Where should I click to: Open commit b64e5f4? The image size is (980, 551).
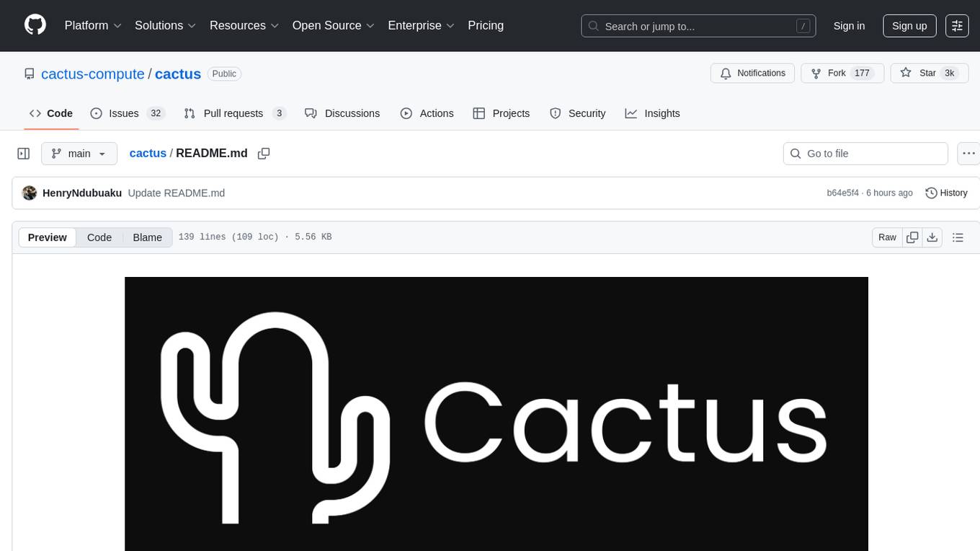tap(843, 193)
